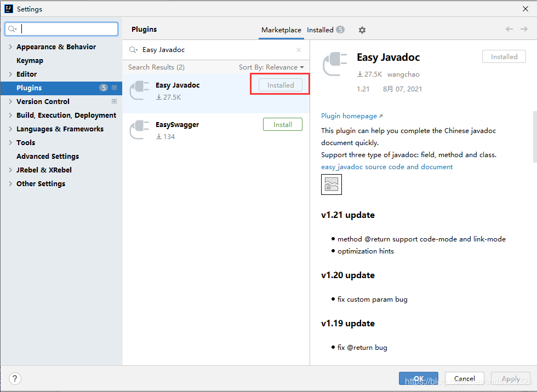Select Plugins in settings tree

pos(61,88)
